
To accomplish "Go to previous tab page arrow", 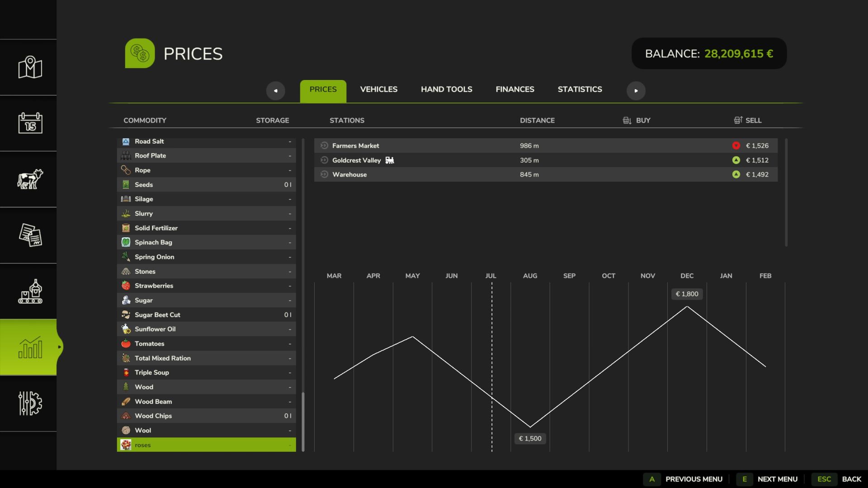I will coord(275,90).
